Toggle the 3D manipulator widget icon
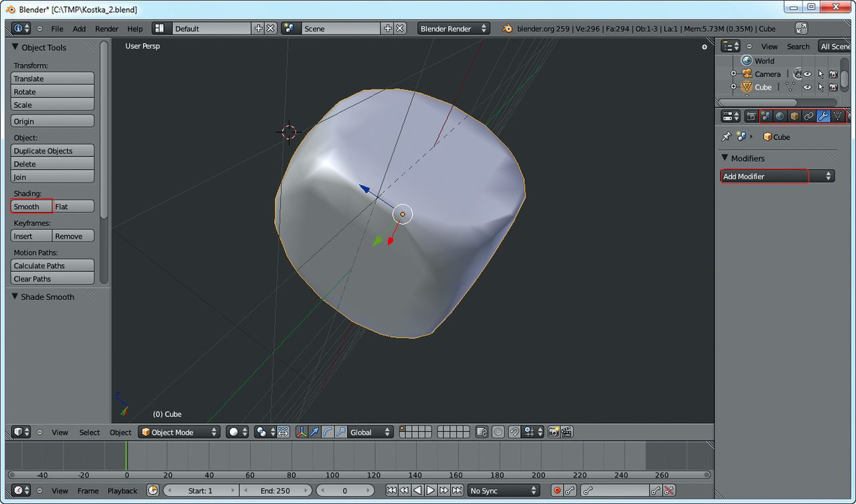The width and height of the screenshot is (856, 504). (302, 432)
